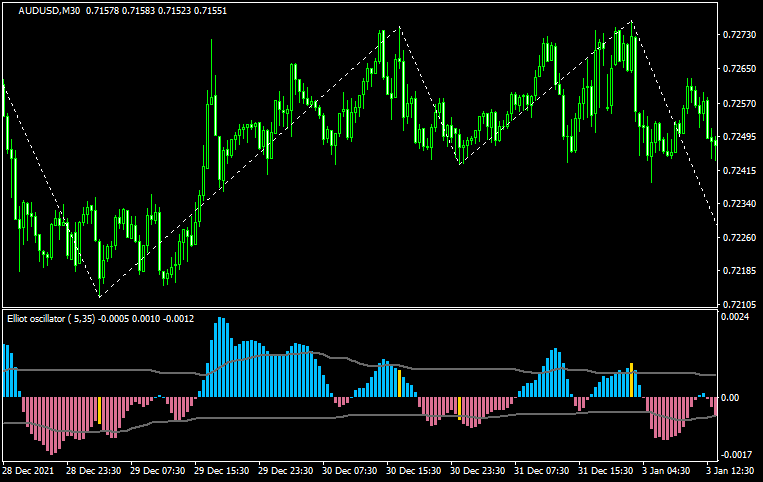Click the 0.72495 price level on the axis
Image resolution: width=763 pixels, height=482 pixels.
tap(738, 137)
